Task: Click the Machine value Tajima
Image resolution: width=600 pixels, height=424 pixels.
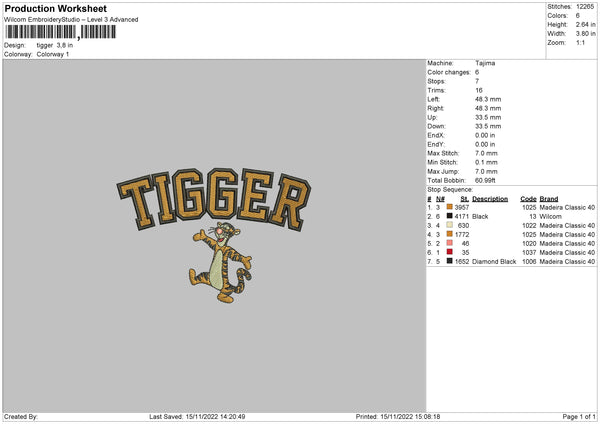Action: (x=485, y=63)
